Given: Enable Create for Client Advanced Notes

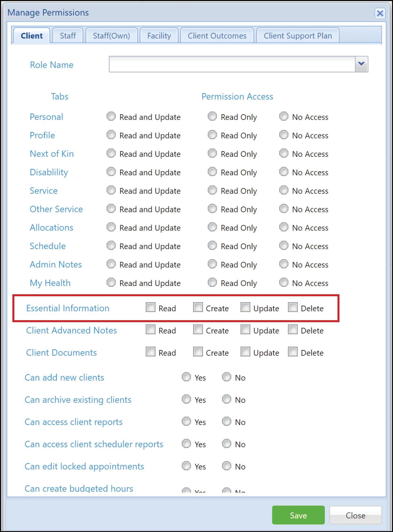Looking at the screenshot, I should pos(198,330).
